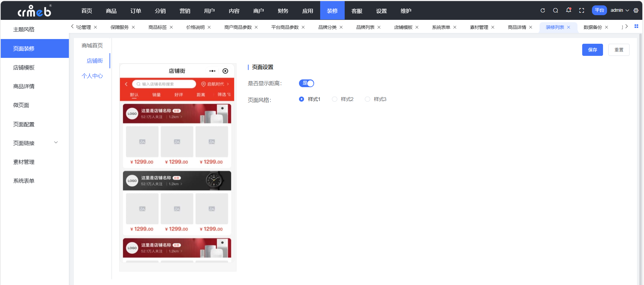
Task: Click the back arrow in preview search bar
Action: (126, 84)
